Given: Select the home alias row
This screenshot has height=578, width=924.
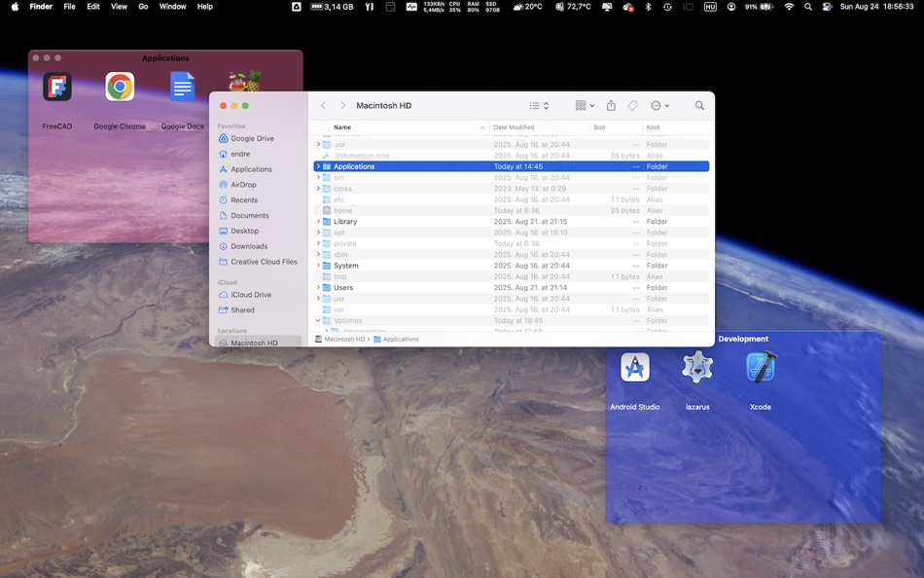Looking at the screenshot, I should pos(512,210).
